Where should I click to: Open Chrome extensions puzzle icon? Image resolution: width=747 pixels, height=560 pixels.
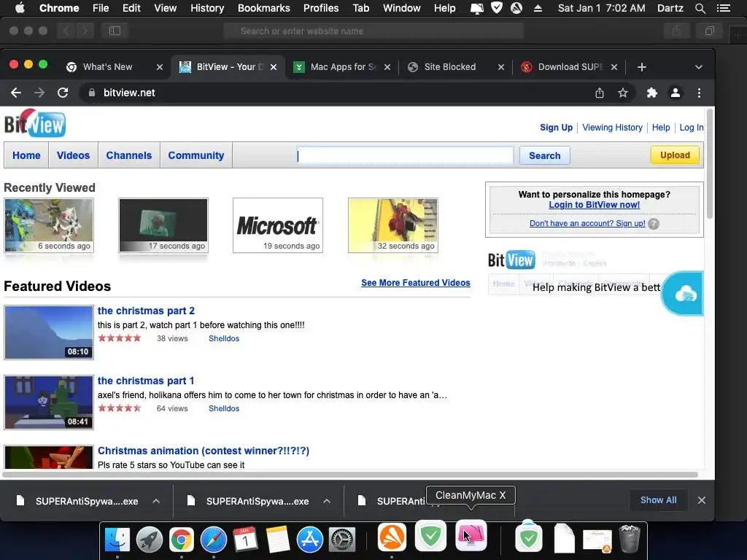(651, 93)
